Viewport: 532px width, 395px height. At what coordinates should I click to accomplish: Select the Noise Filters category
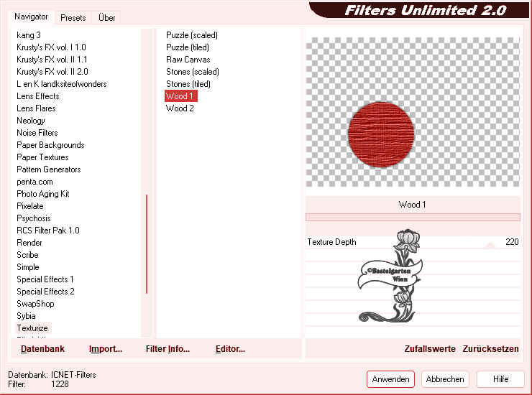[x=37, y=133]
